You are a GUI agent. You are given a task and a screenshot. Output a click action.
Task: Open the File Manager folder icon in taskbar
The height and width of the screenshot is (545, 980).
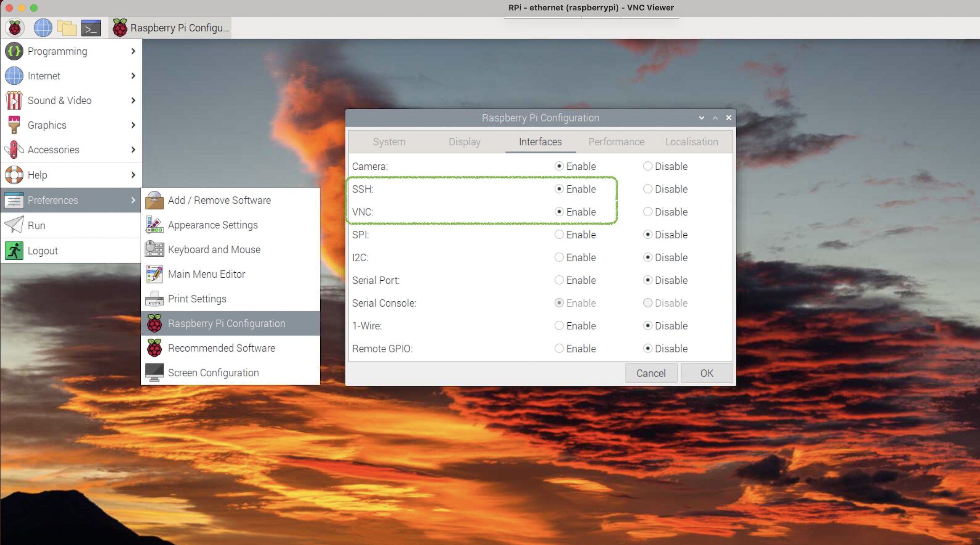tap(67, 28)
